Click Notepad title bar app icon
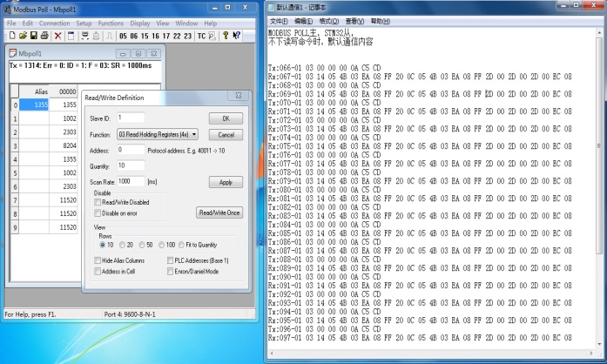Screen dimensions: 607x364 coord(272,7)
